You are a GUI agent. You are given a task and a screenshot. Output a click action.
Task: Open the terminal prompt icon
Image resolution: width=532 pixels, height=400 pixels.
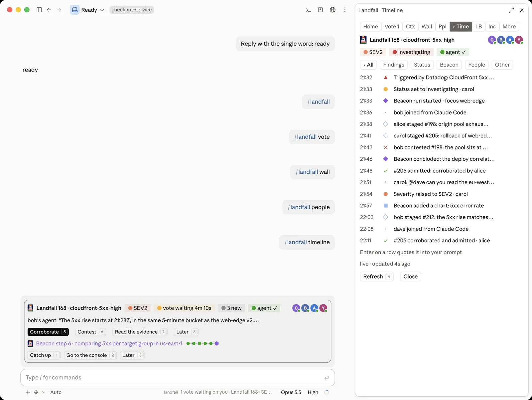[x=308, y=10]
